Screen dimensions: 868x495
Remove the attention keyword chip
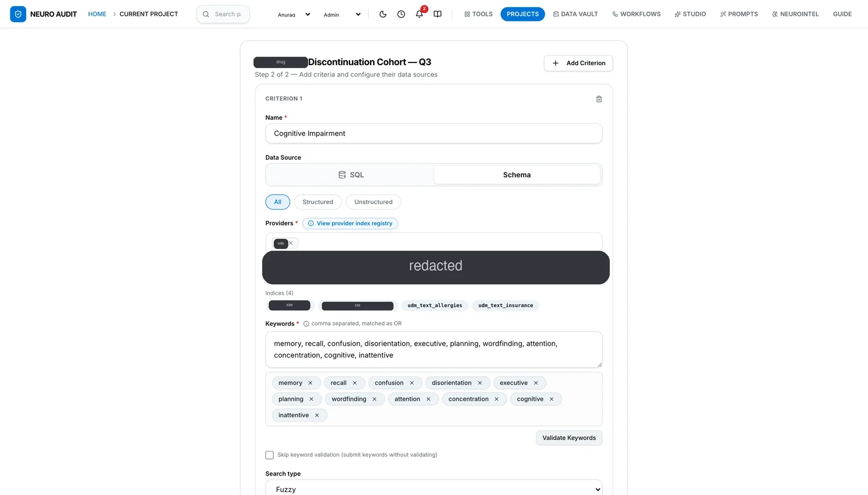pos(429,399)
